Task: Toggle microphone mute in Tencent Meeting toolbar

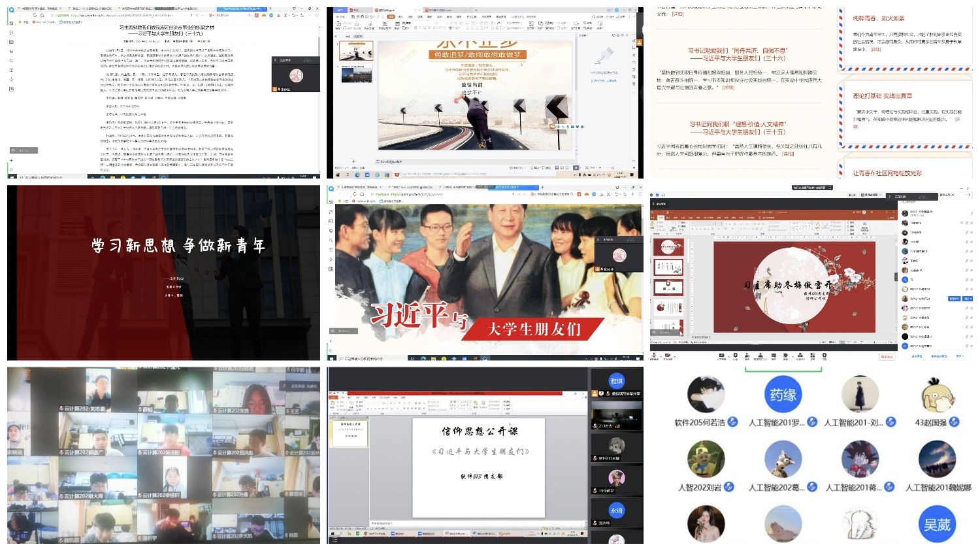Action: point(655,356)
